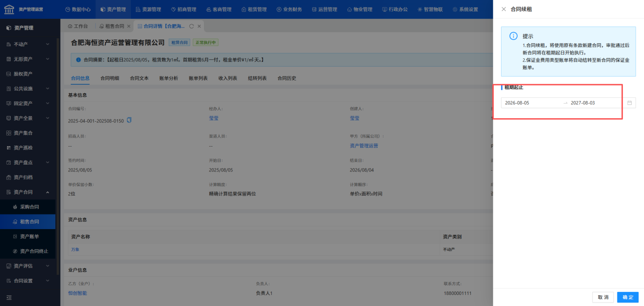Expand 不动产 in the sidebar
The height and width of the screenshot is (306, 644).
coord(28,44)
